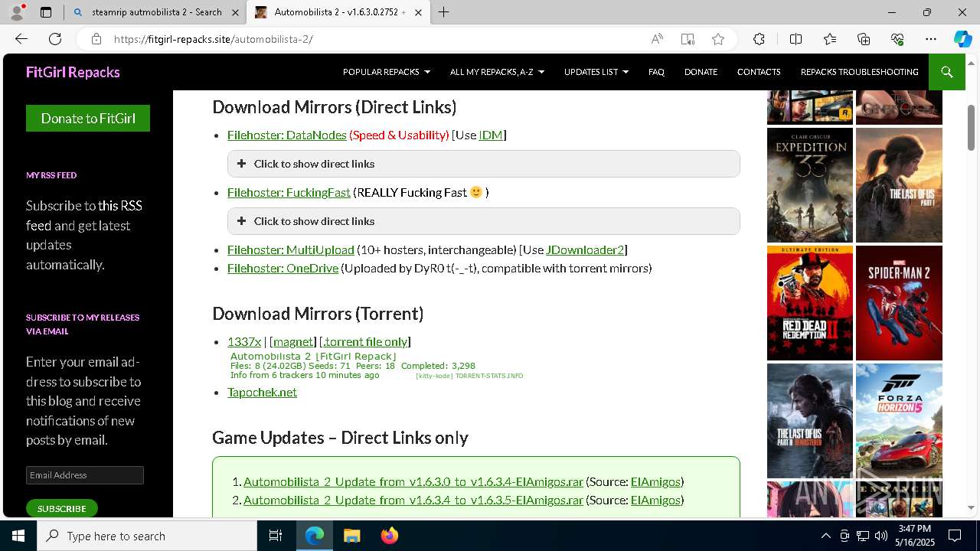Screen dimensions: 980x551
Task: Open Repacks Troubleshooting page
Action: (x=859, y=72)
